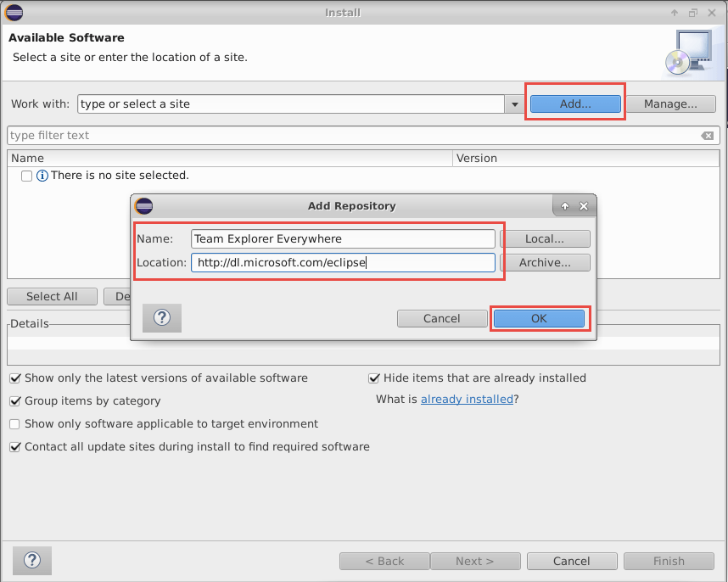Uncheck "Group items by category"
This screenshot has width=728, height=582.
(x=14, y=400)
